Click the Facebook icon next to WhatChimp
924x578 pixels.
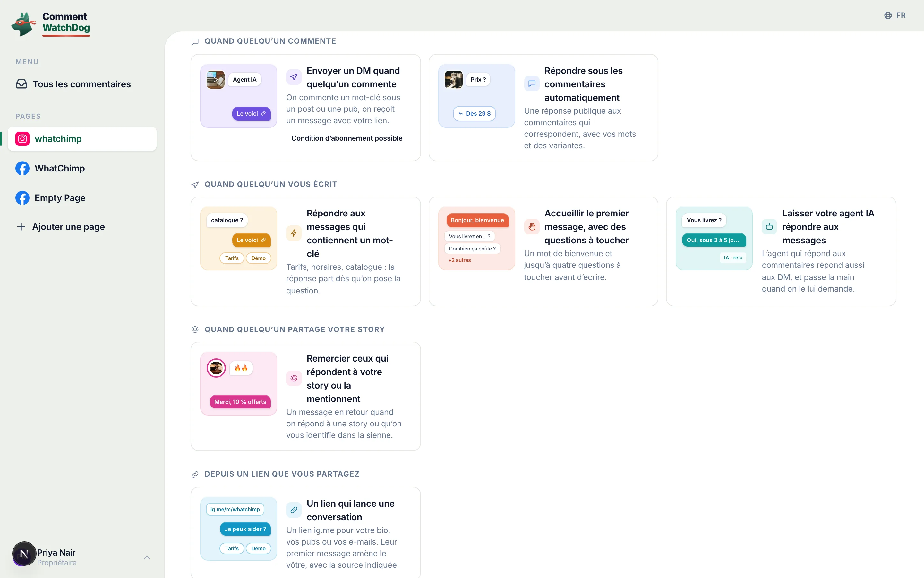pos(22,168)
